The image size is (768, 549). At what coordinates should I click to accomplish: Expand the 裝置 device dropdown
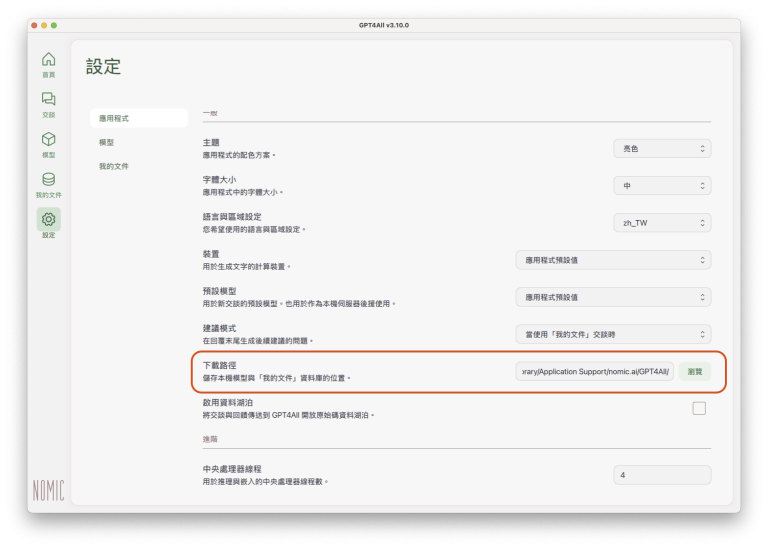tap(613, 260)
